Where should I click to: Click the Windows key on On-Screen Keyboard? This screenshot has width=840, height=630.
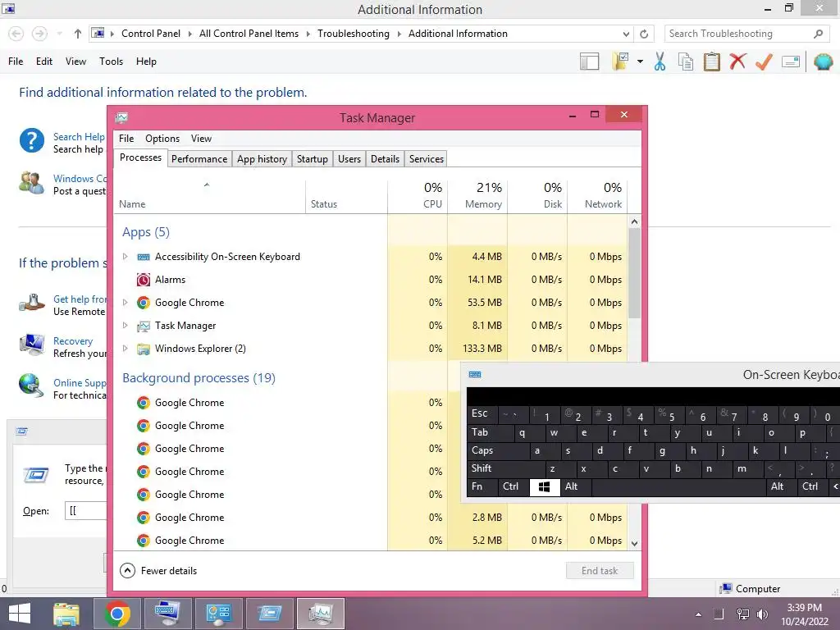tap(545, 487)
